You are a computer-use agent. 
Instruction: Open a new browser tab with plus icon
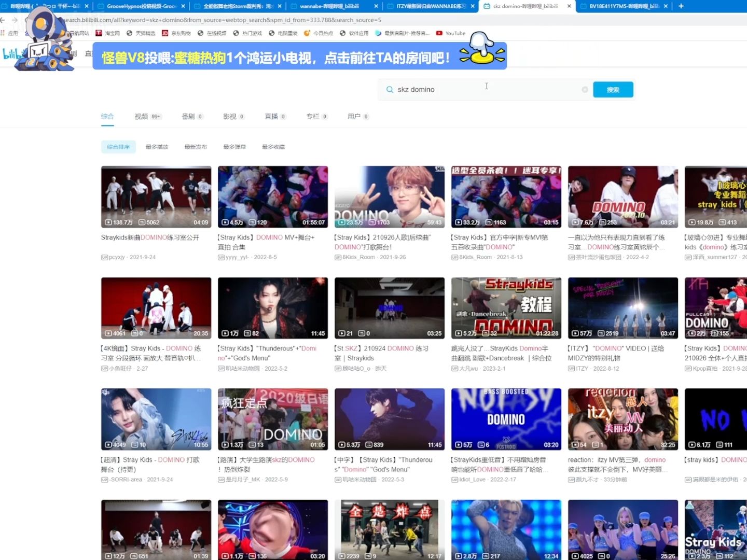click(681, 6)
